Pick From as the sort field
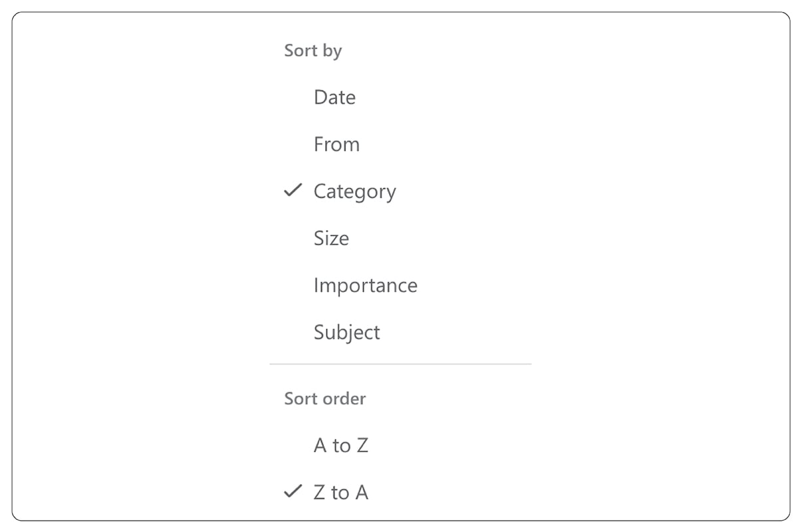Viewport: 798px width, 532px height. tap(336, 144)
